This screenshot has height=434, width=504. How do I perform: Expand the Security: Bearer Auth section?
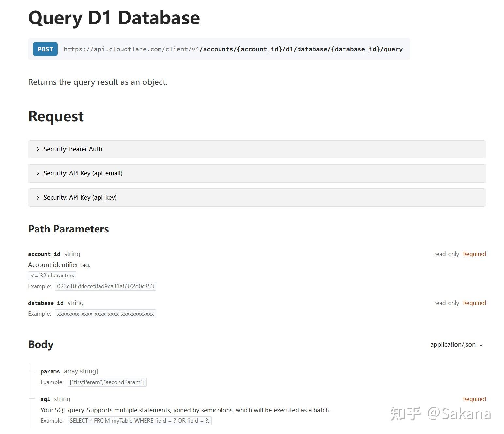pyautogui.click(x=73, y=149)
